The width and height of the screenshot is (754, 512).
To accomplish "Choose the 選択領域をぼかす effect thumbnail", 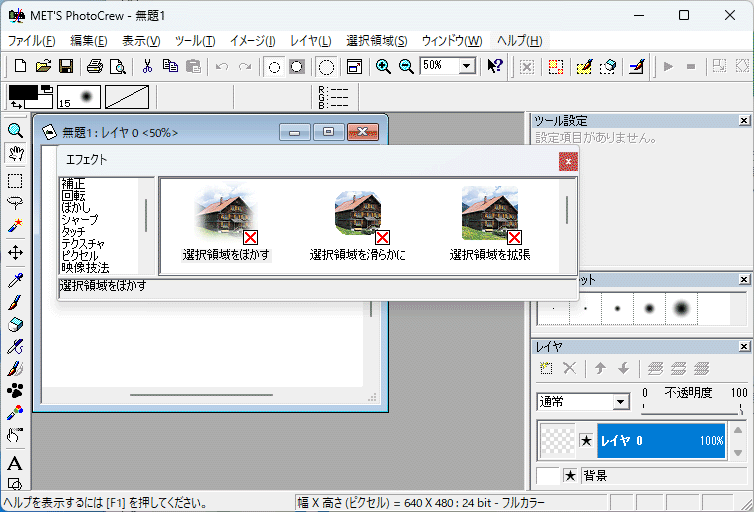I will click(x=226, y=224).
